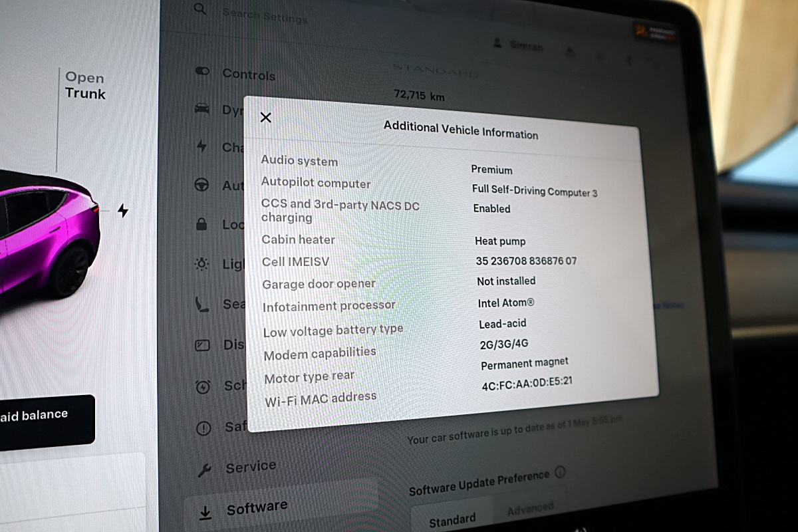Select the MAC address 4C:FC:AA:0D:E5:21
The height and width of the screenshot is (532, 798).
click(x=527, y=382)
